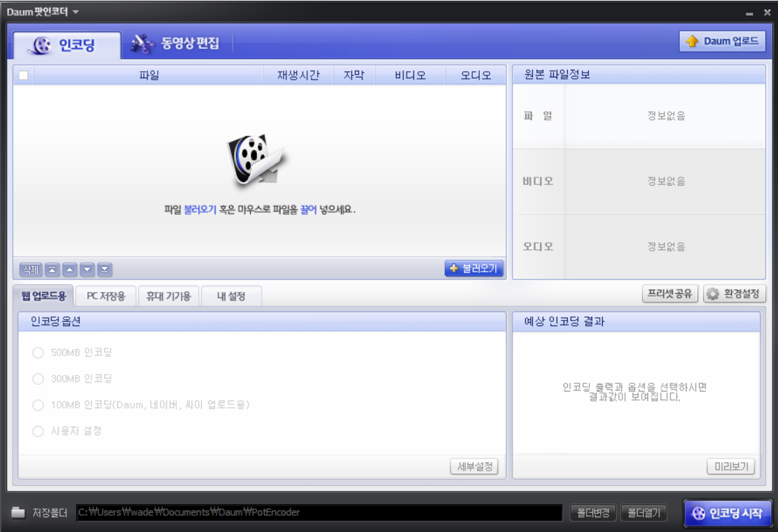Click the 오디오 row in the file info panel

(639, 247)
